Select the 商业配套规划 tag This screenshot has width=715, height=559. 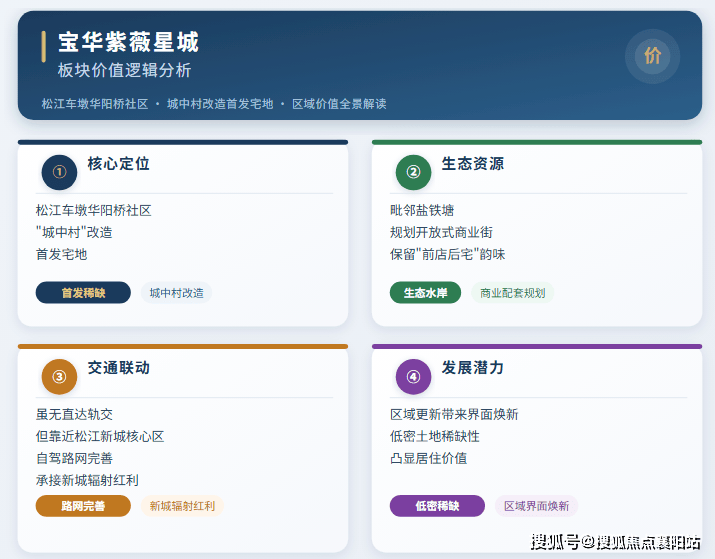click(x=513, y=293)
